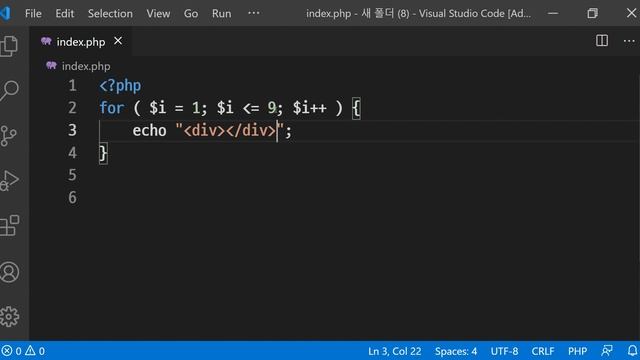Click the window title text
640x360 pixels.
418,13
